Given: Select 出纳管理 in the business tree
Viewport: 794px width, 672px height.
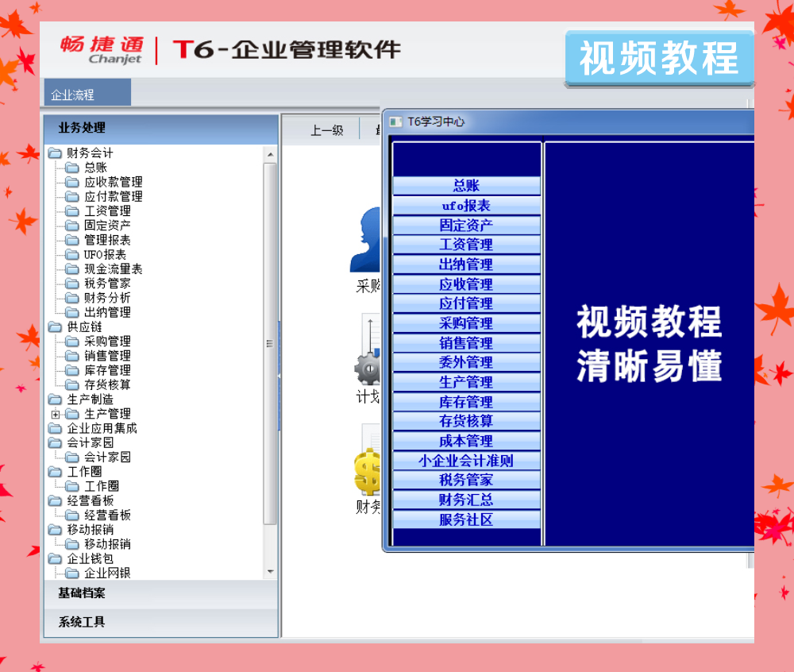Looking at the screenshot, I should coord(107,312).
